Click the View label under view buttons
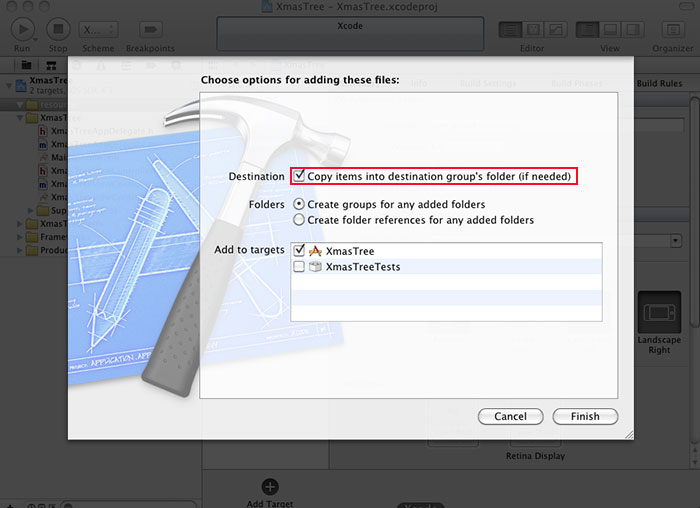This screenshot has width=700, height=508. pos(610,48)
